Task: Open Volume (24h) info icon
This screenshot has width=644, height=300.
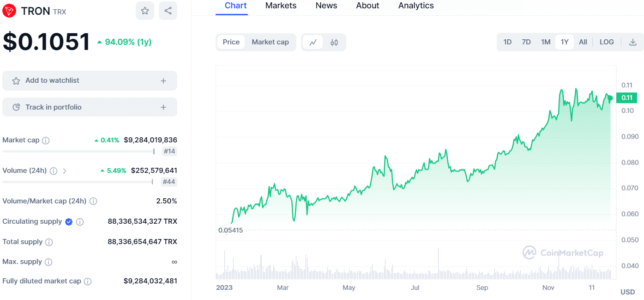Action: [54, 171]
